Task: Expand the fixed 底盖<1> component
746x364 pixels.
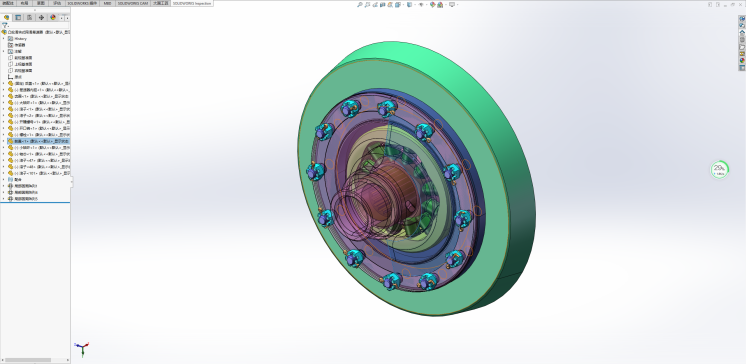Action: tap(4, 83)
